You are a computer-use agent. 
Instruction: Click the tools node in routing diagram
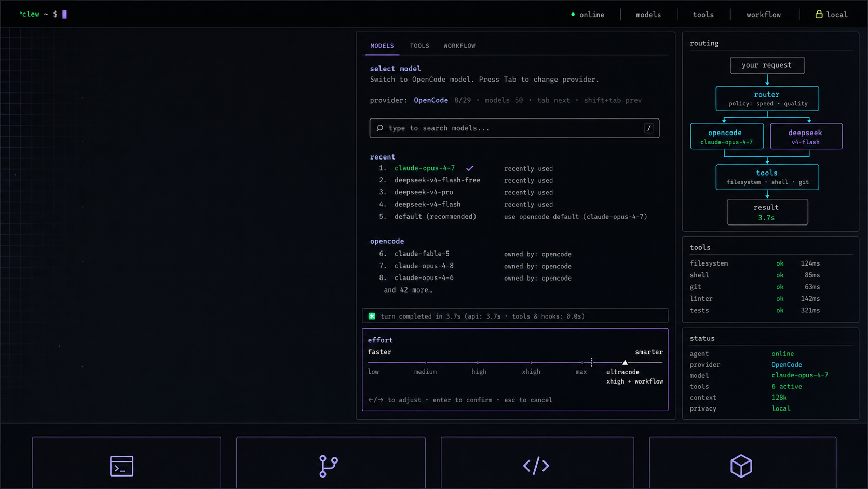pos(767,177)
